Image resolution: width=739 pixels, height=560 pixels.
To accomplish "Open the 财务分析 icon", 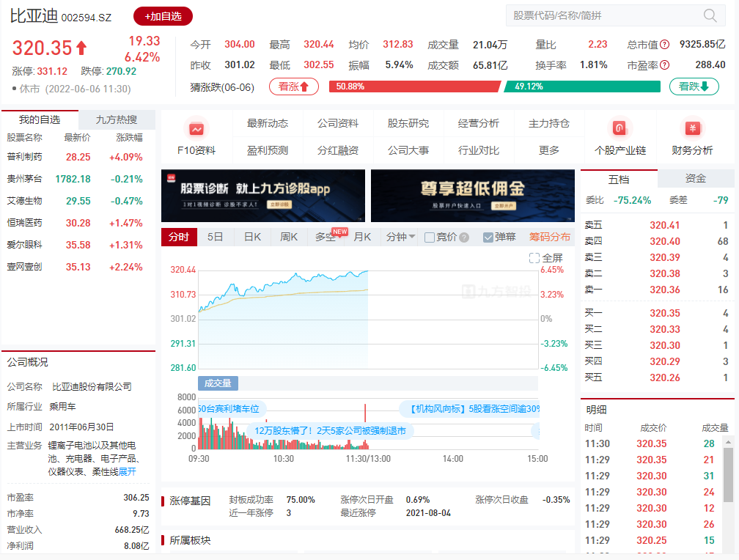I will [x=692, y=128].
